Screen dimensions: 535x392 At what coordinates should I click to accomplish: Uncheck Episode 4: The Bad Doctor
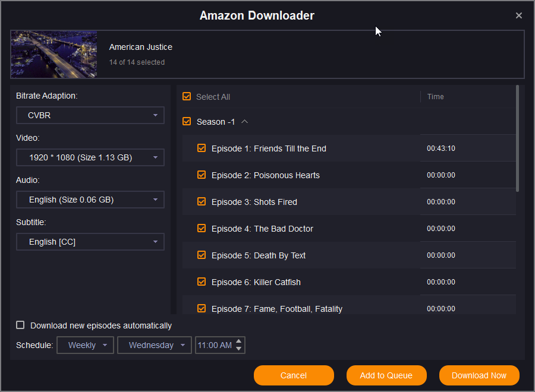click(x=202, y=229)
